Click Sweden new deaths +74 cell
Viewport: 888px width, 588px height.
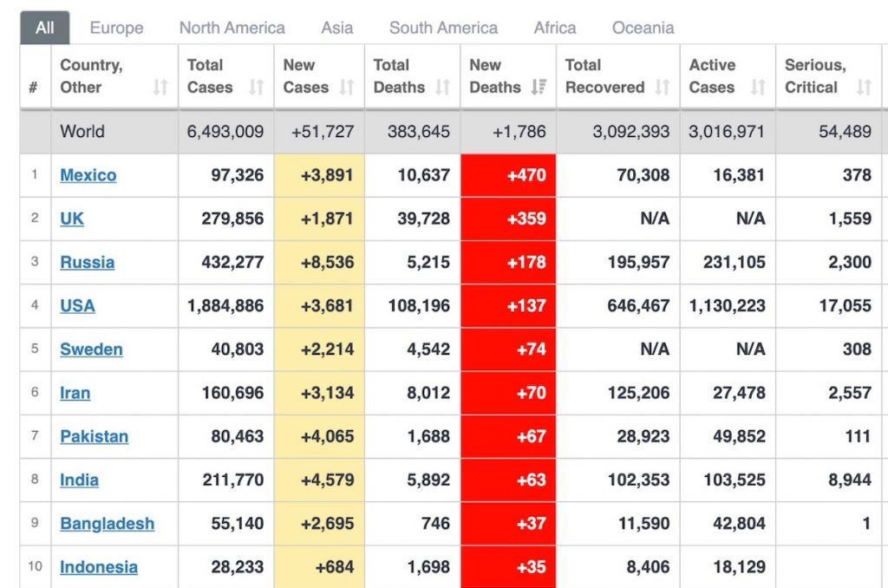click(508, 350)
